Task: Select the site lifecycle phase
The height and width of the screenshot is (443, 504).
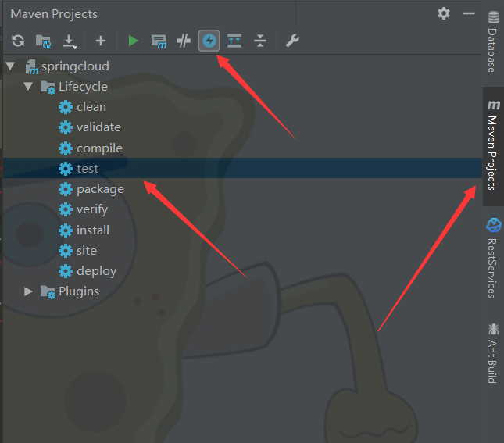Action: 87,251
